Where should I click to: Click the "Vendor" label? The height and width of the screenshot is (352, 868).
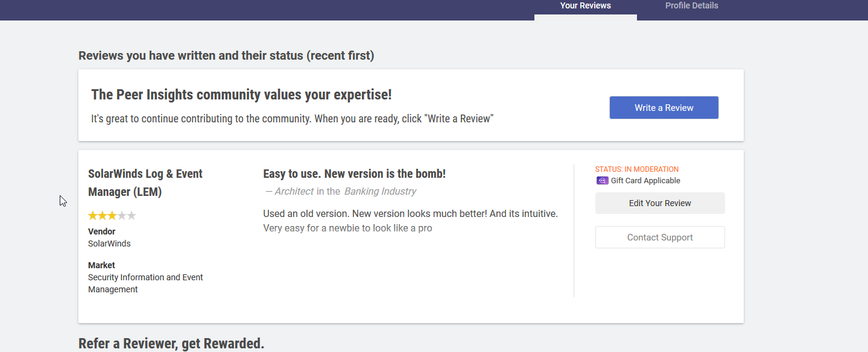[101, 231]
